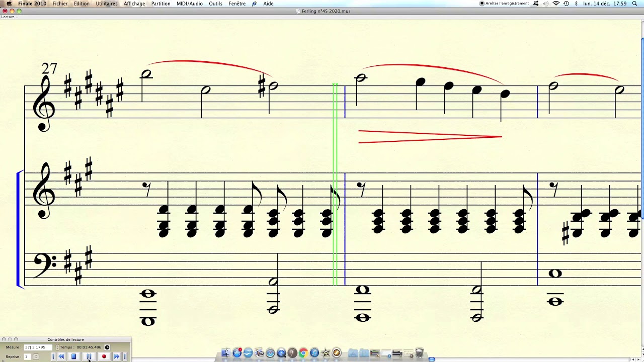The width and height of the screenshot is (644, 362).
Task: Open the scripts menu icon before Aide
Action: click(x=255, y=4)
